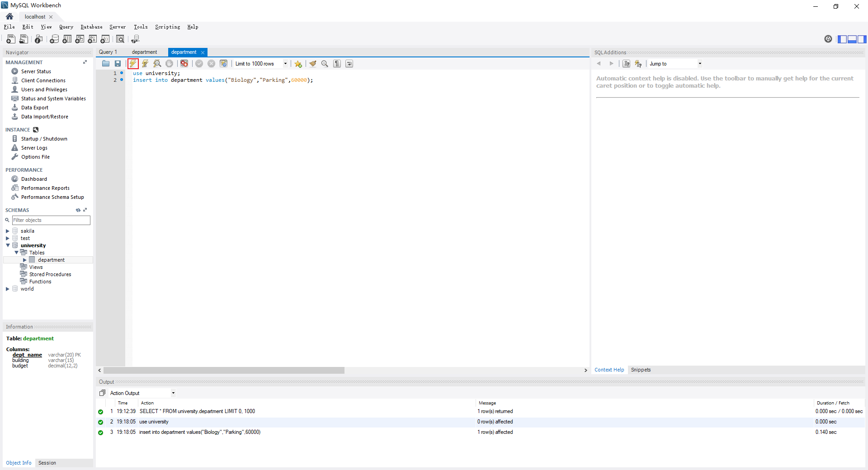Screen dimensions: 868x470
Task: Create a new SQL tab for queries
Action: pyautogui.click(x=11, y=39)
